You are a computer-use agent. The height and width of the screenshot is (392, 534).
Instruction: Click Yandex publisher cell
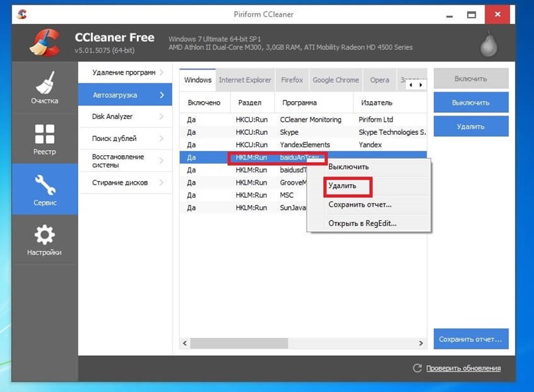[370, 144]
